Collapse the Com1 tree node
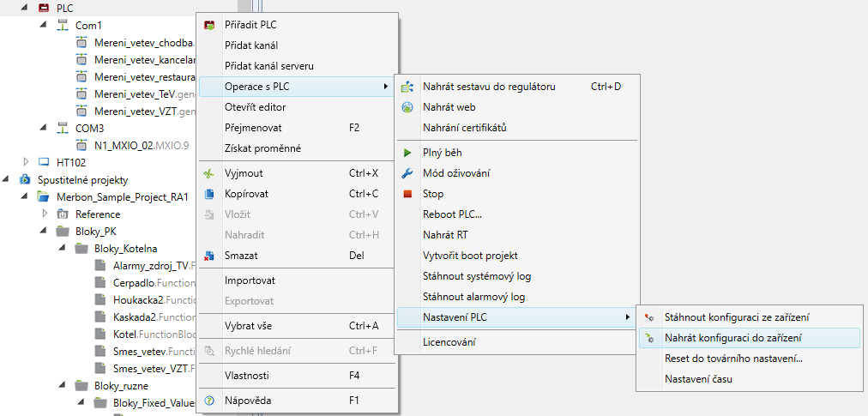The width and height of the screenshot is (868, 416). click(x=44, y=25)
